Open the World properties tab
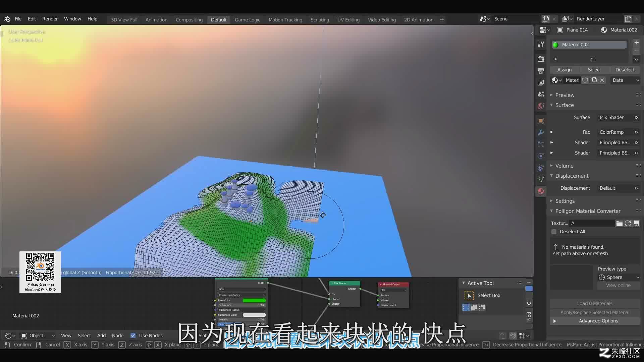This screenshot has height=362, width=644. point(541,106)
